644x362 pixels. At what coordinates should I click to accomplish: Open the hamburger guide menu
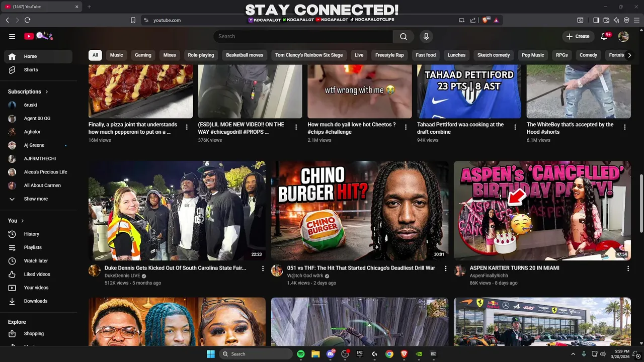12,36
